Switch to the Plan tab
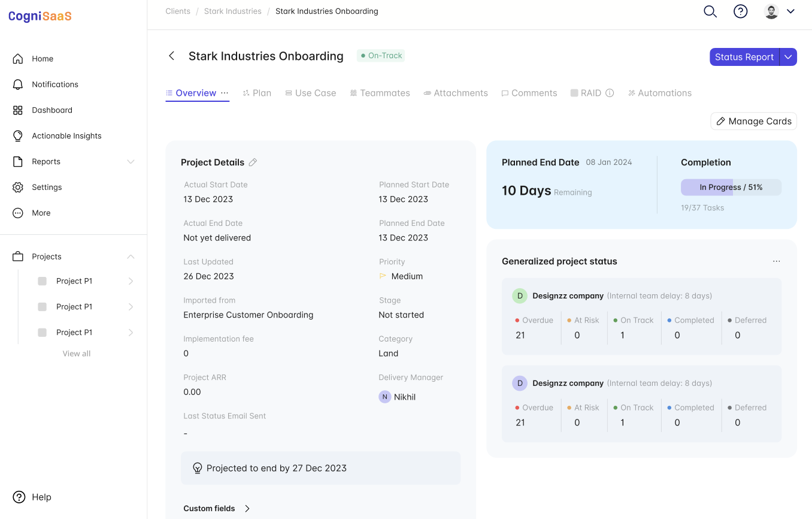Image resolution: width=812 pixels, height=519 pixels. pos(257,93)
